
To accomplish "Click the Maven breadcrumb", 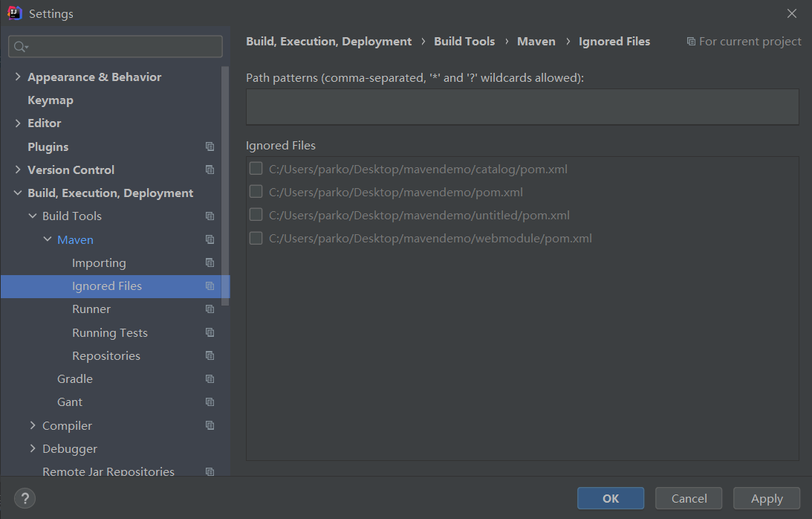I will tap(536, 42).
